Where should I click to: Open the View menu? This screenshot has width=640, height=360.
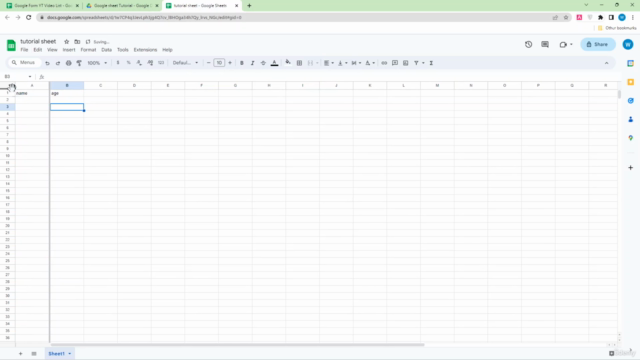tap(52, 50)
